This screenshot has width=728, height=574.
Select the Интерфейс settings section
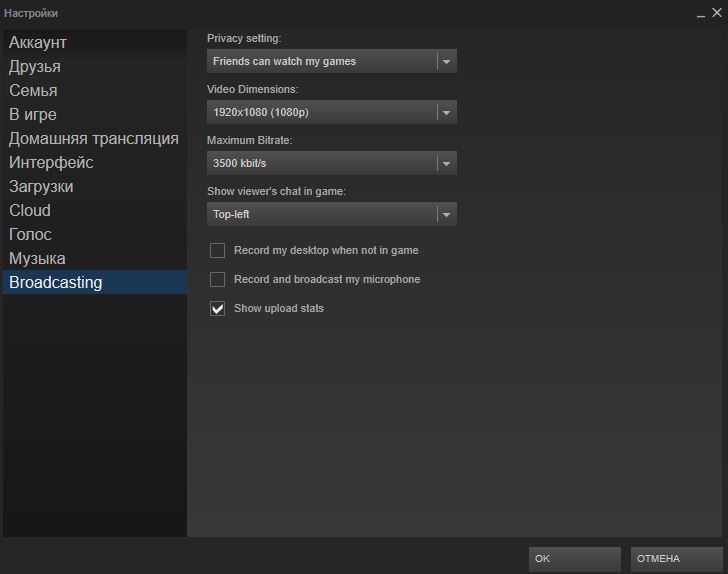(51, 163)
